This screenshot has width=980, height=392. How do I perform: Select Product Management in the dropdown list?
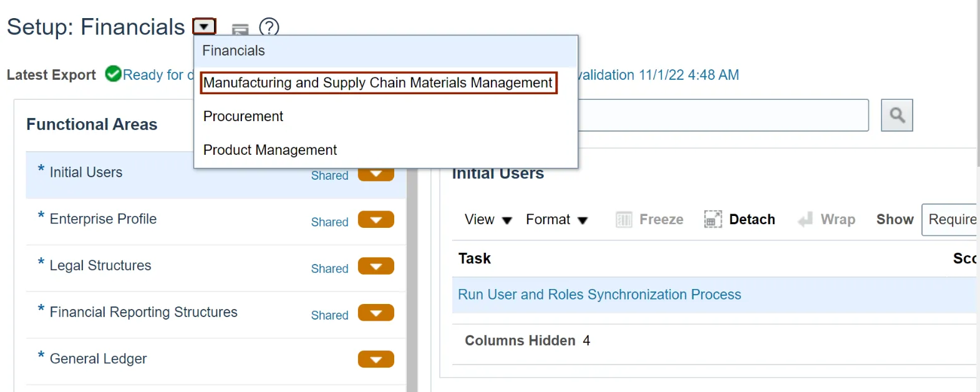click(270, 150)
